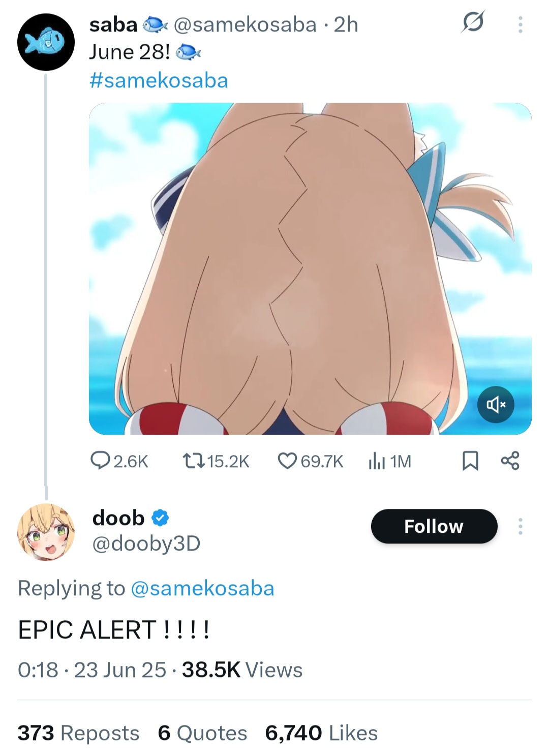View the 6,740 Likes list
This screenshot has height=756, width=549.
321,733
